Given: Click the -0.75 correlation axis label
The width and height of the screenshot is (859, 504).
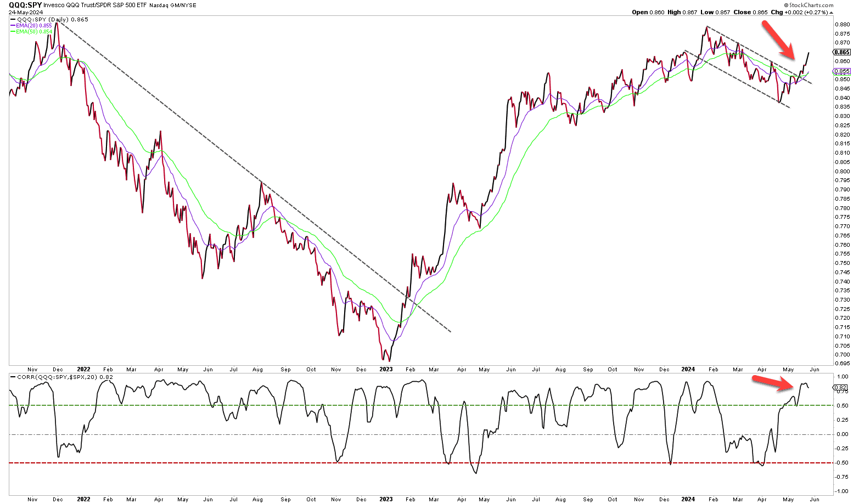Looking at the screenshot, I should click(842, 477).
